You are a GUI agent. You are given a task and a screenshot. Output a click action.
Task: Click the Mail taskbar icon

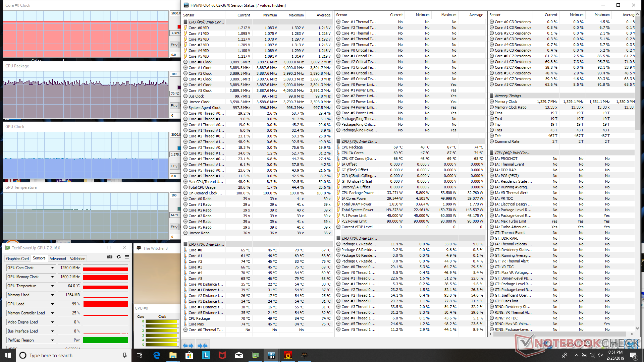coord(238,355)
